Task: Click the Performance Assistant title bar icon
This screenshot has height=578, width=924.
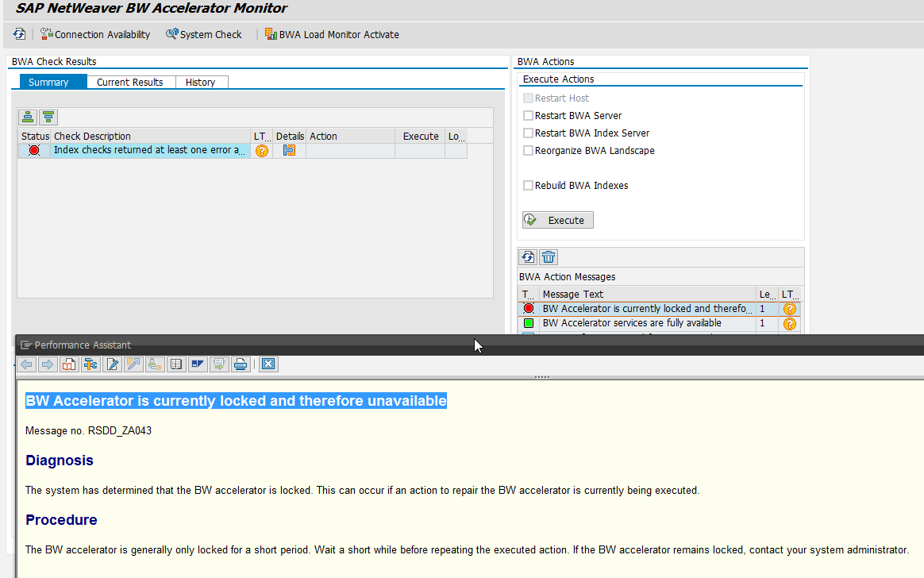Action: 25,345
